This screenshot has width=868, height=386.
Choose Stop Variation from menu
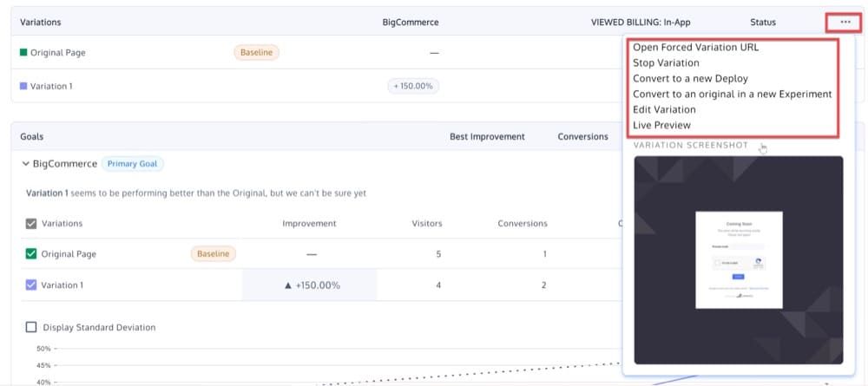[666, 63]
